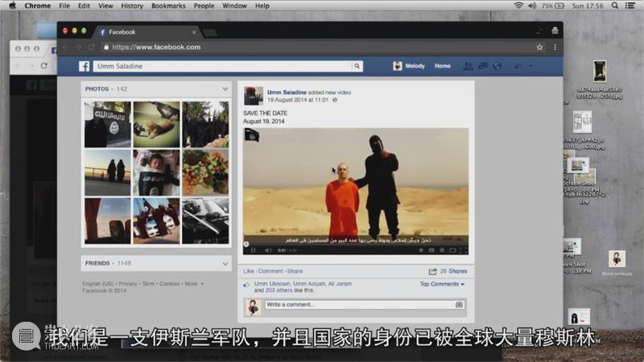Click the Facebook logo in the blue bar

[x=85, y=66]
